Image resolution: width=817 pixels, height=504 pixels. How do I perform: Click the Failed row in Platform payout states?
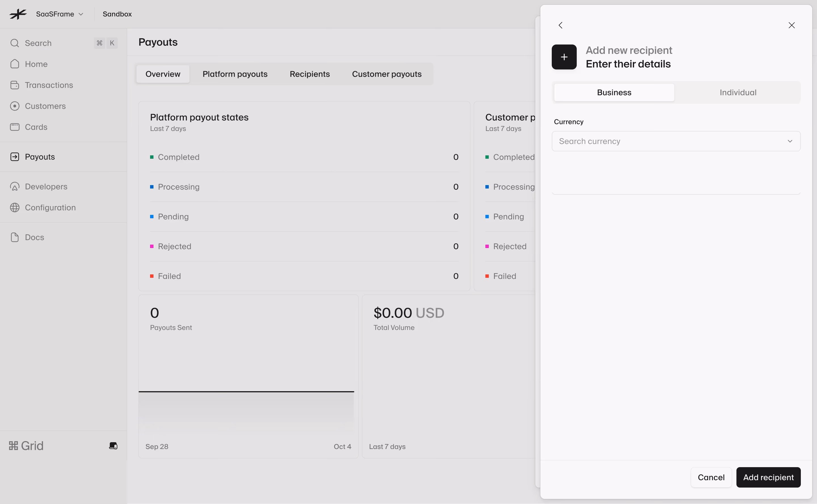click(304, 276)
